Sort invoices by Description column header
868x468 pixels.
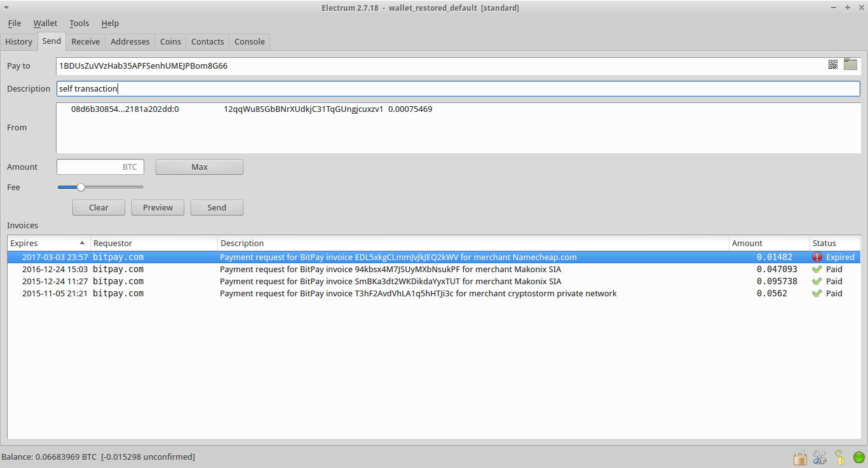pyautogui.click(x=473, y=244)
